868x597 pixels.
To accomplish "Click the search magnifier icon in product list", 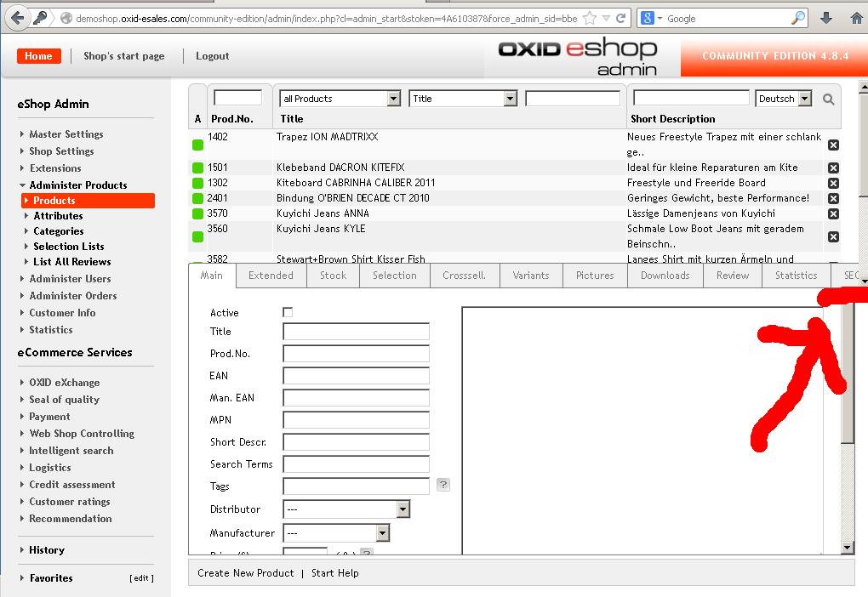I will (x=829, y=99).
